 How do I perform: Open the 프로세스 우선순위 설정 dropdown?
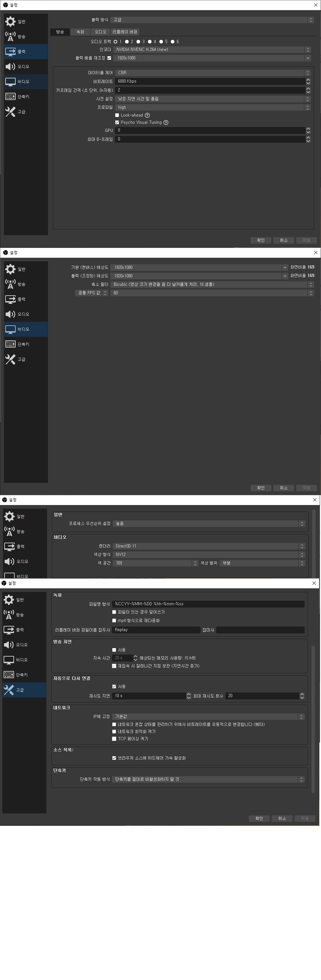pyautogui.click(x=209, y=523)
